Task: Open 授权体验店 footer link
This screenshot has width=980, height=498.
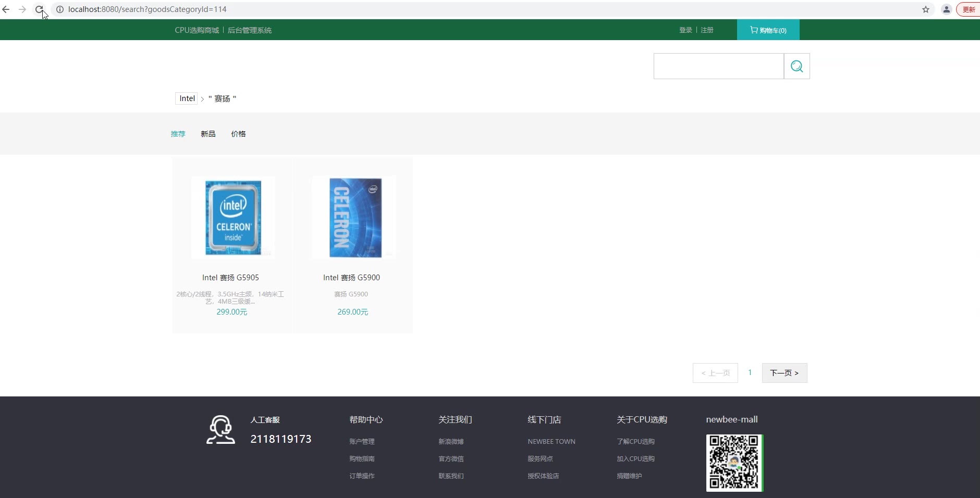Action: coord(543,476)
